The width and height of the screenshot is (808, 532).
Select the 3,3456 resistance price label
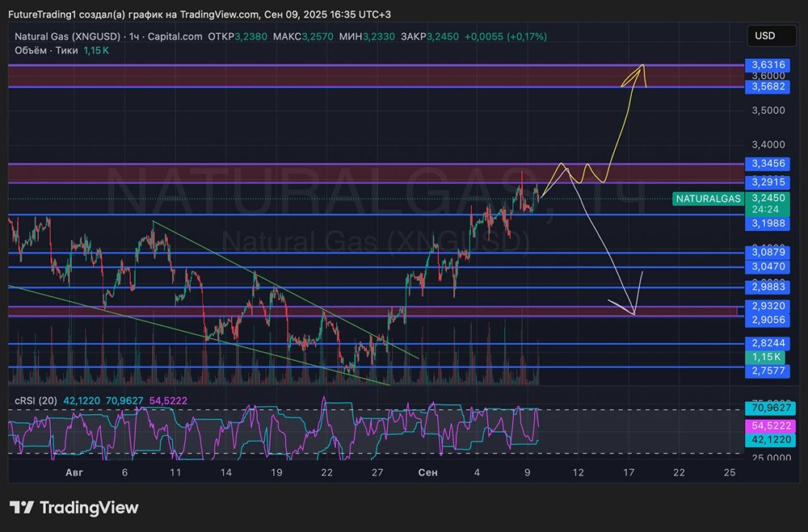pos(768,164)
